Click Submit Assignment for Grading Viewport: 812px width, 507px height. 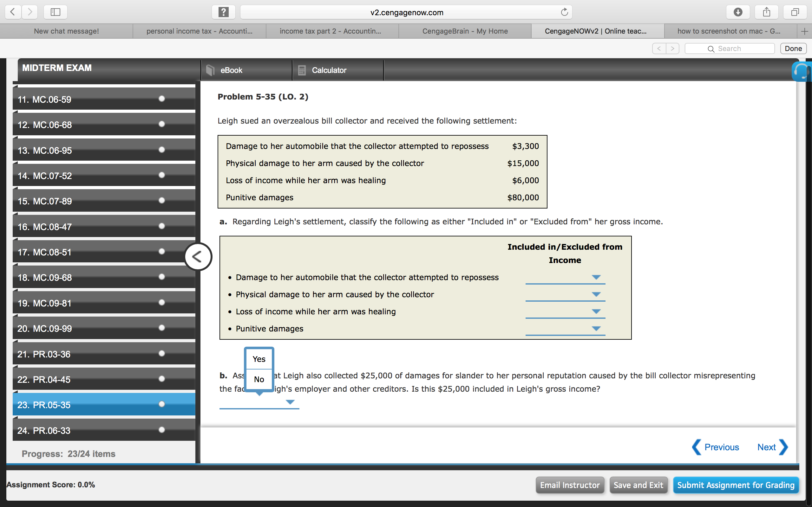click(736, 485)
